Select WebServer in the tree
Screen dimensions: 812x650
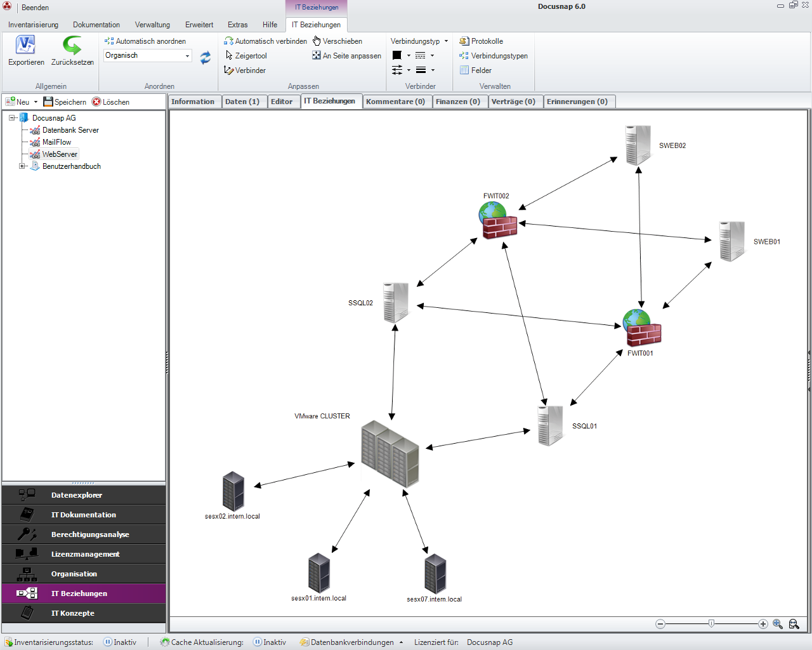(x=60, y=154)
